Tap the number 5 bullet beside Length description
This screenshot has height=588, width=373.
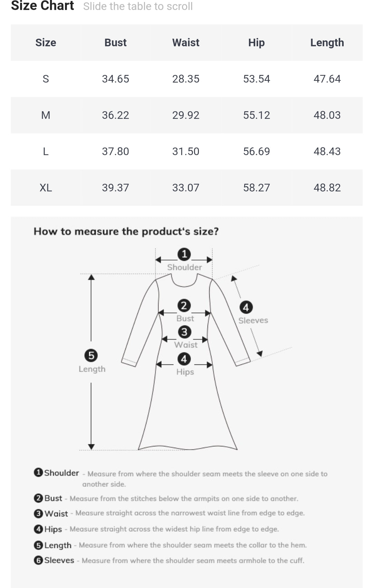(x=38, y=545)
